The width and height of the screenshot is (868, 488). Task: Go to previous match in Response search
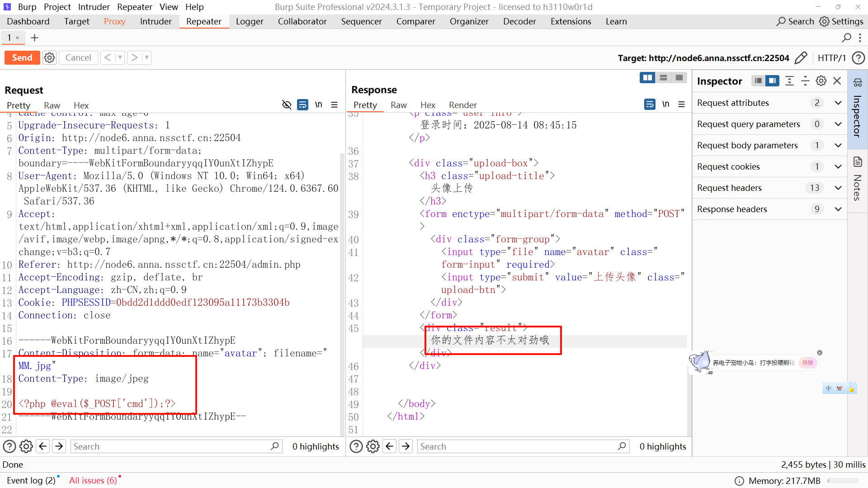click(x=390, y=446)
